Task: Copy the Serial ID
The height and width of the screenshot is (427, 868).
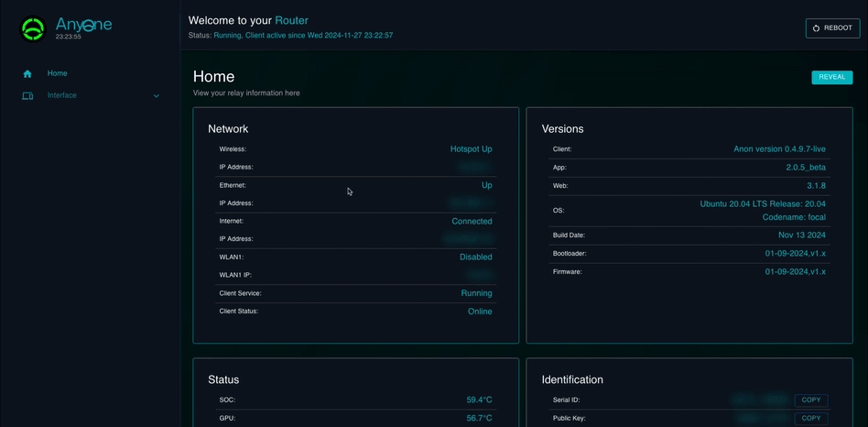Action: tap(810, 400)
